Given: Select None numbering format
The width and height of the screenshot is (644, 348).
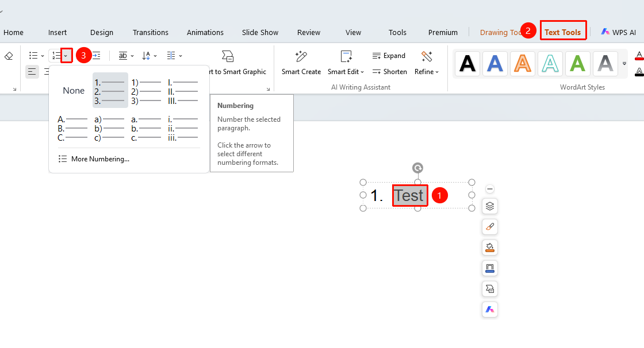Looking at the screenshot, I should pyautogui.click(x=74, y=91).
